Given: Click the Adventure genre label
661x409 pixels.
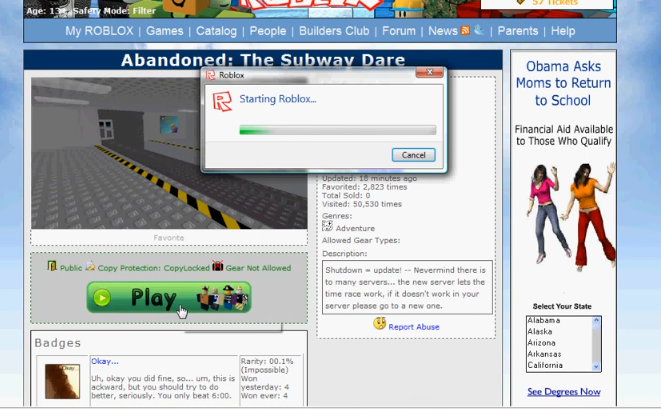Looking at the screenshot, I should (x=355, y=229).
